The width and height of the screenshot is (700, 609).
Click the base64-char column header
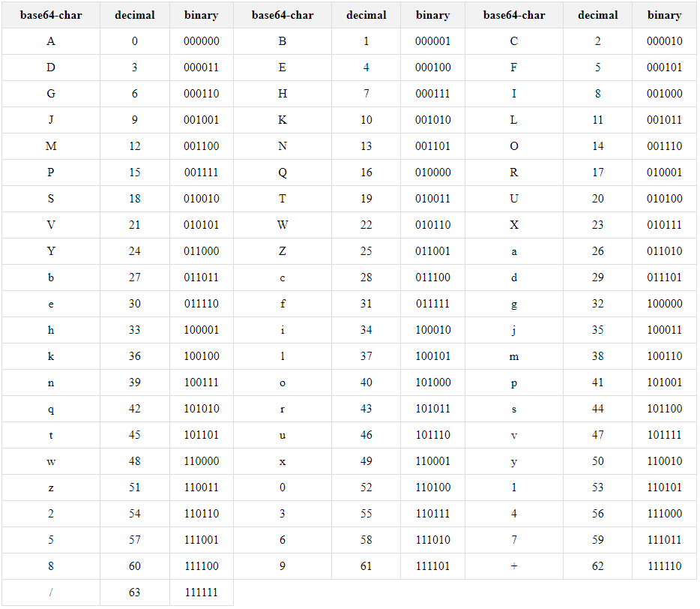pyautogui.click(x=50, y=15)
